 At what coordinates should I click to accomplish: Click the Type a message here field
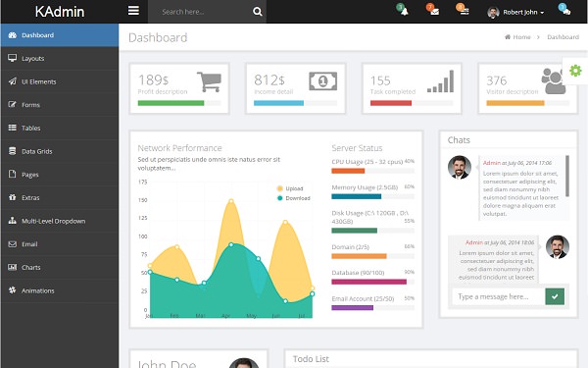coord(499,296)
